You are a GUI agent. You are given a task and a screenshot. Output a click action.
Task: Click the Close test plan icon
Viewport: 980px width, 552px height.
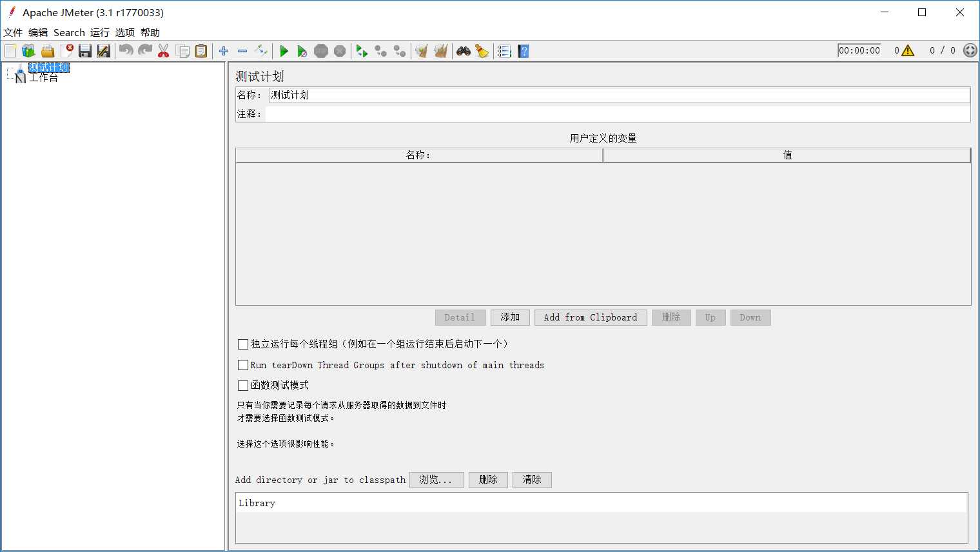click(66, 51)
